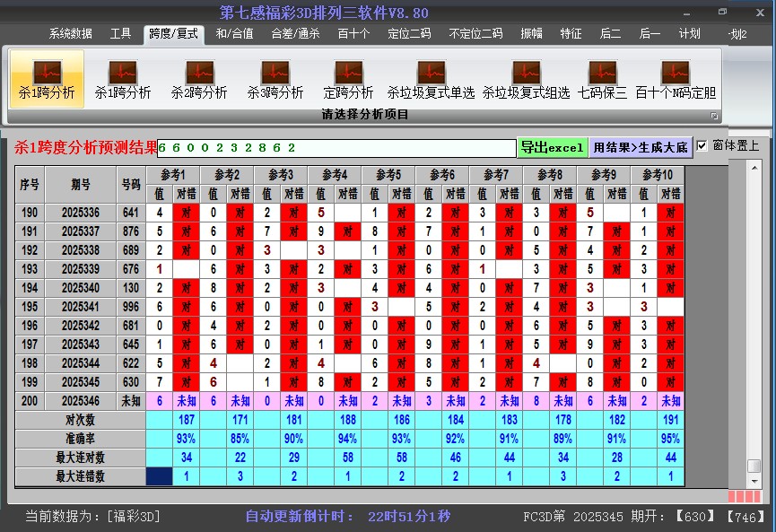Click the green prediction results text field

pyautogui.click(x=336, y=148)
